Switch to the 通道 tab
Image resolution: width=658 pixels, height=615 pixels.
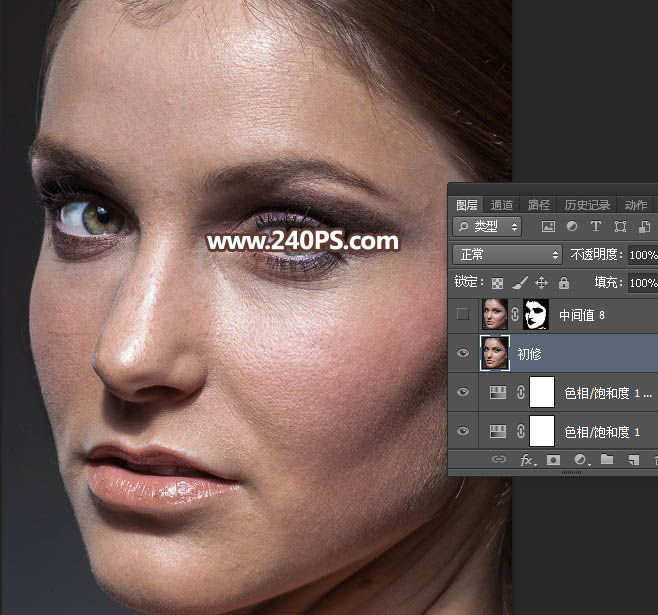[502, 205]
